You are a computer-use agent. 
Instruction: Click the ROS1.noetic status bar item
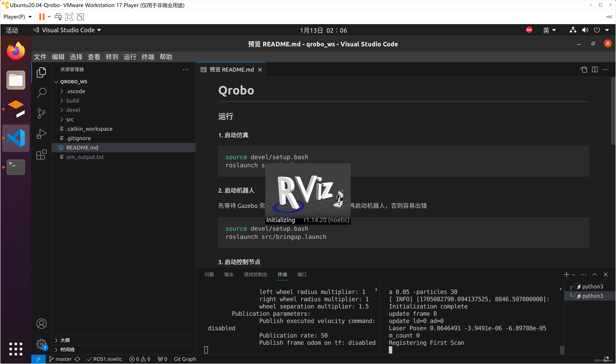point(105,359)
